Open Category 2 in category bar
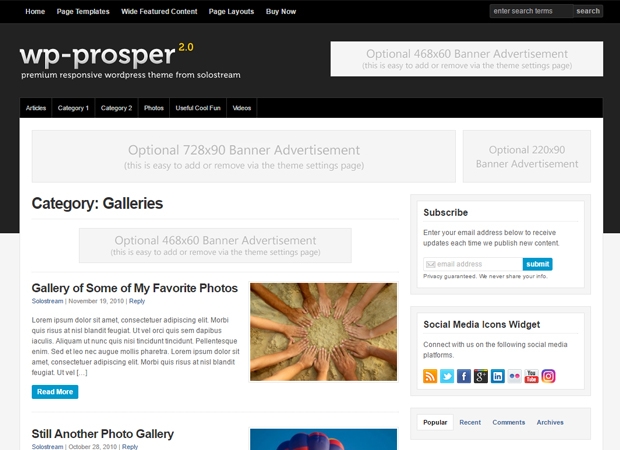 (x=116, y=108)
